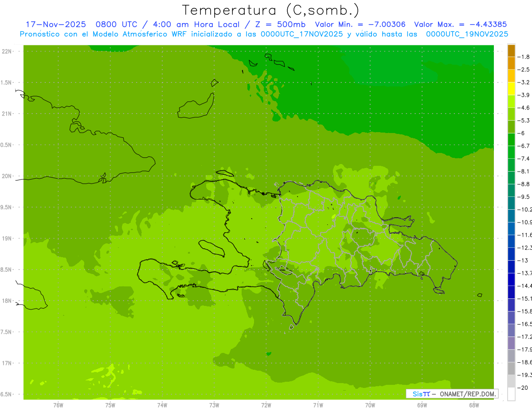Click the "69W" longitude label
The image size is (532, 411).
[422, 405]
